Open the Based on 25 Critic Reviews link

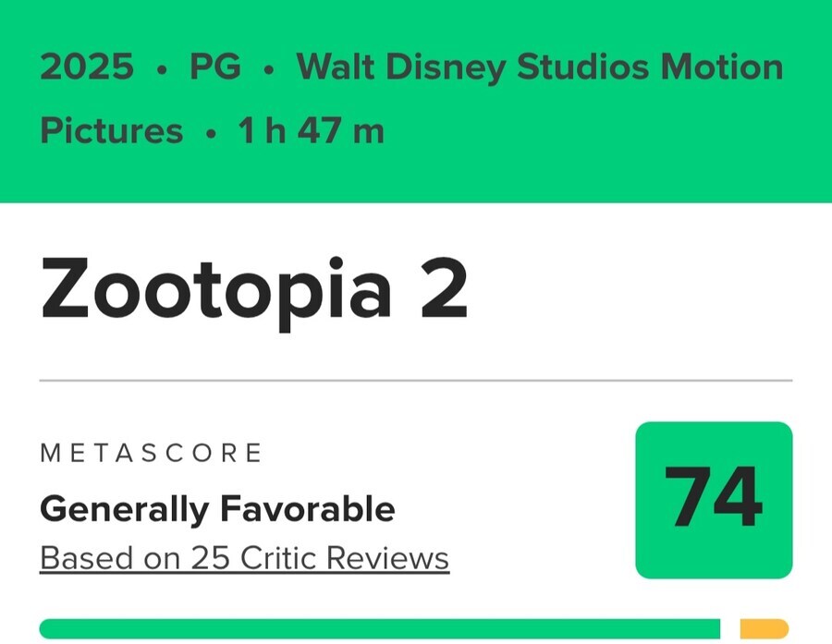(x=244, y=558)
